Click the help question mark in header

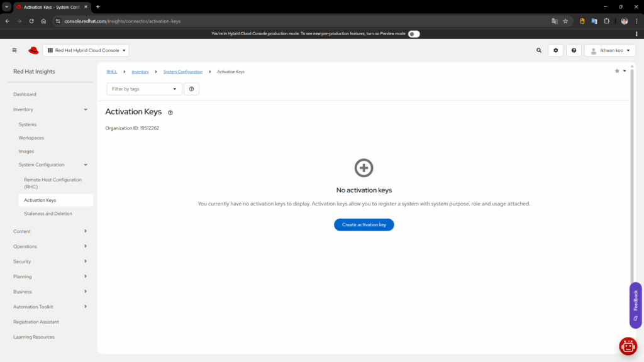pyautogui.click(x=574, y=50)
